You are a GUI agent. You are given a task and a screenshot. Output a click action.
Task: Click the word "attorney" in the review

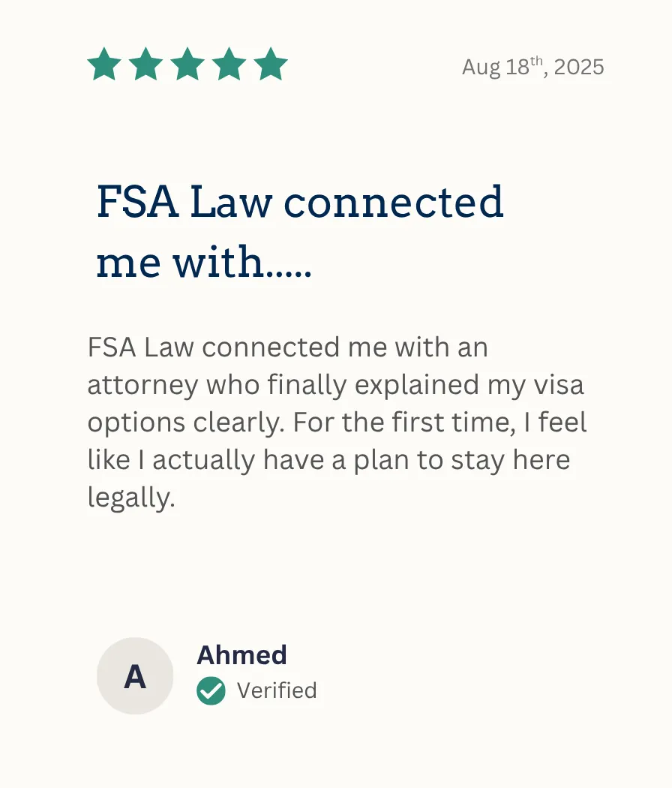(x=142, y=385)
